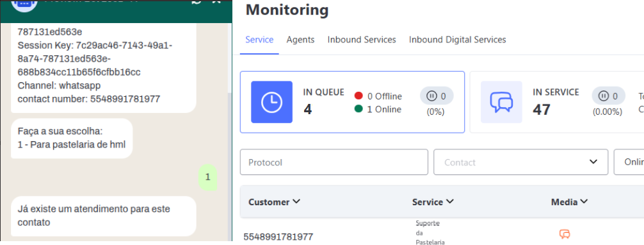This screenshot has height=245, width=644.
Task: Click the '0 Offline' label
Action: pos(385,96)
